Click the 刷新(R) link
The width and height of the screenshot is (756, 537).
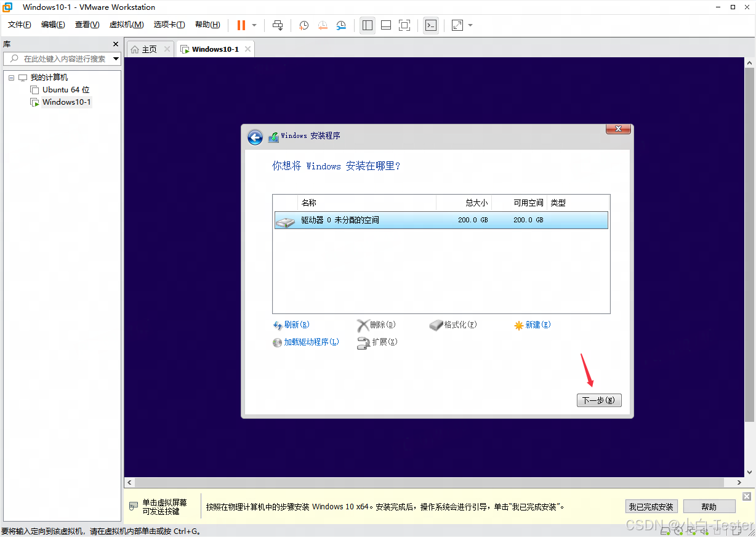291,325
